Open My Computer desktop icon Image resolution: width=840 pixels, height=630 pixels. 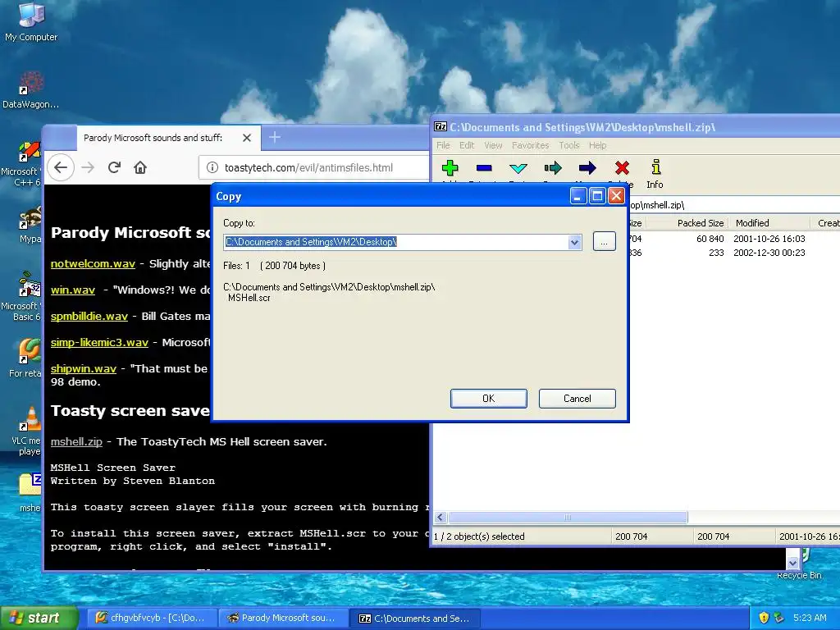[x=31, y=21]
